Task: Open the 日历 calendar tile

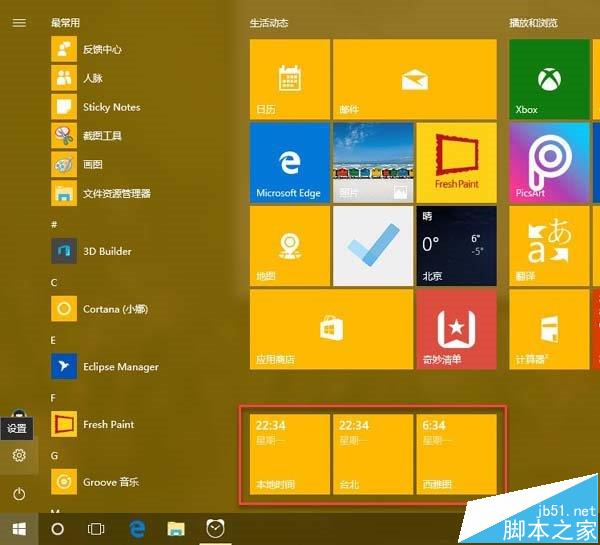Action: 290,79
